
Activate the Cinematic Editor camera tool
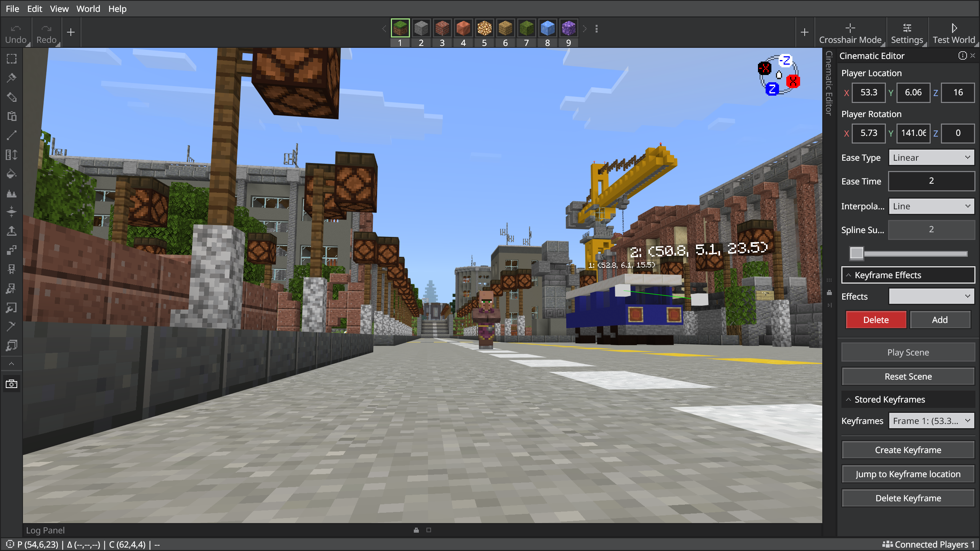(11, 384)
